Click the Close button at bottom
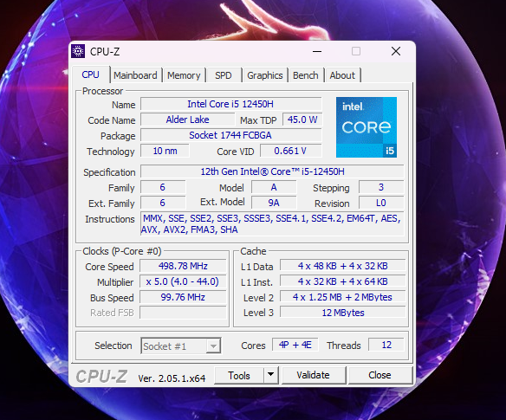 tap(379, 375)
